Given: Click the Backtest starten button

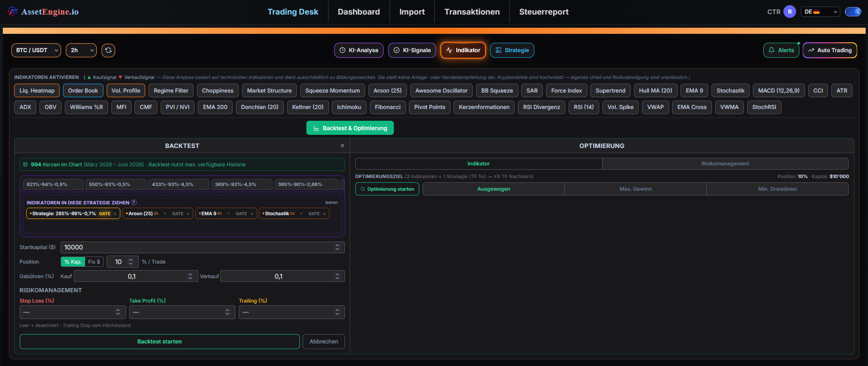Looking at the screenshot, I should pyautogui.click(x=159, y=342).
